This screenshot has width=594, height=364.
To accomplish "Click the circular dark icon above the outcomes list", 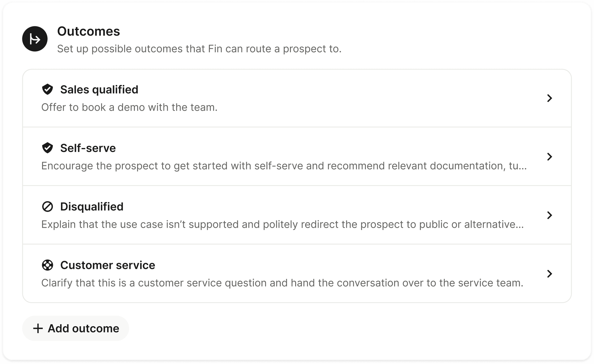I will pyautogui.click(x=35, y=39).
